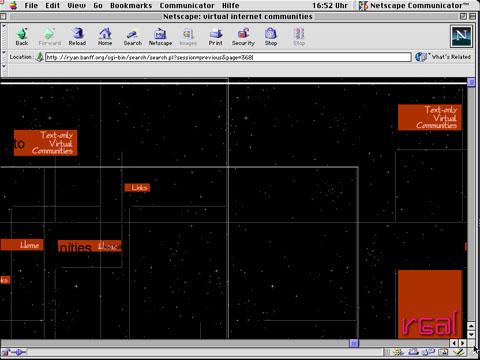Click the Back toolbar button
480x360 pixels.
pos(22,36)
